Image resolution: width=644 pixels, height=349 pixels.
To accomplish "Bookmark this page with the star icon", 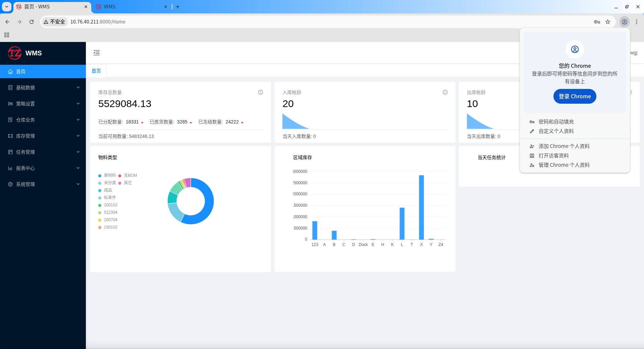I will (x=608, y=22).
